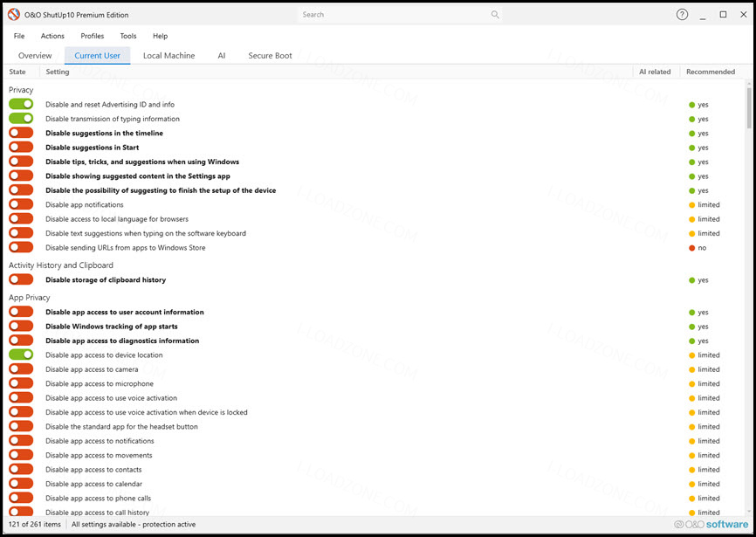Click 'All settings available - protection active' status

point(134,524)
